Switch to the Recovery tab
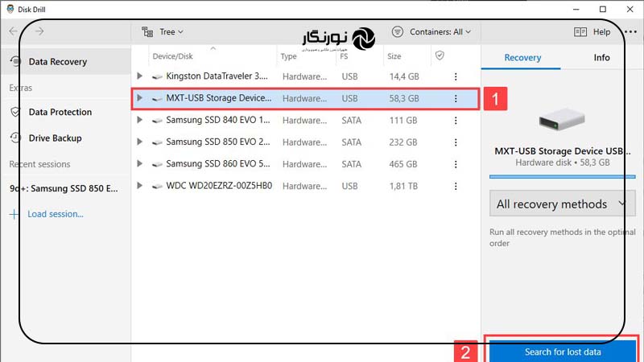Screen dimensions: 644x362 tap(522, 57)
